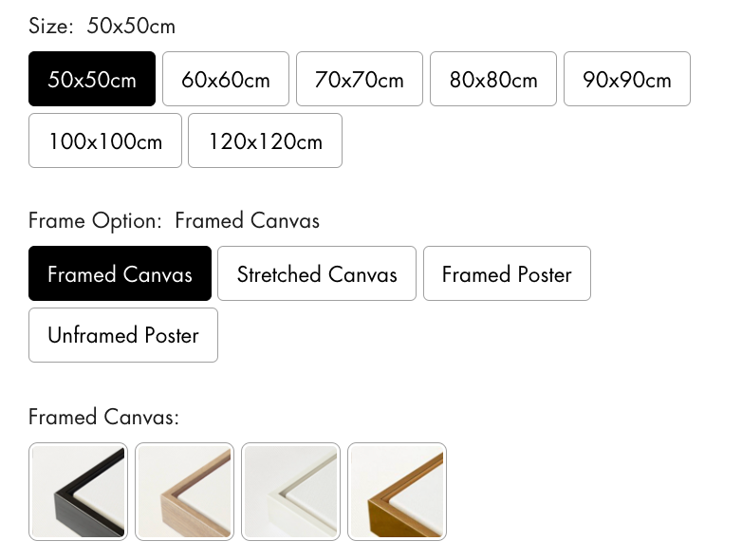
Task: Select the black frame swatch
Action: (x=78, y=492)
